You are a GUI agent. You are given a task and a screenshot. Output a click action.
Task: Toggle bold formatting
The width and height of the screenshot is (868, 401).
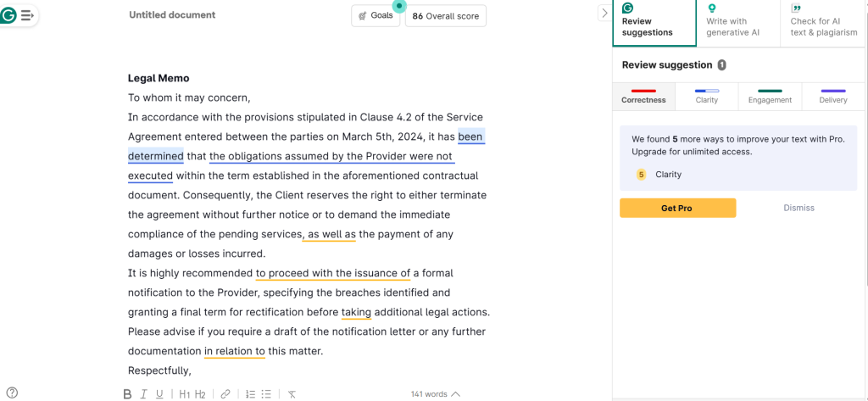(127, 393)
